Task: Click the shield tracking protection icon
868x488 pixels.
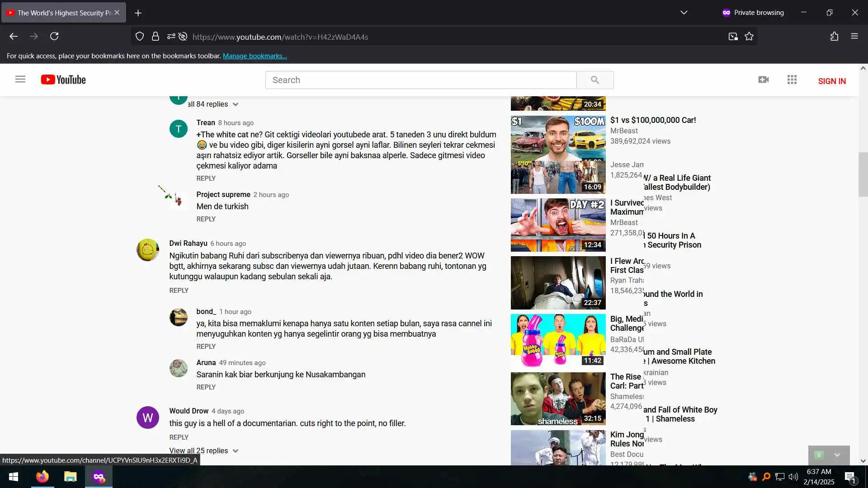Action: point(140,37)
